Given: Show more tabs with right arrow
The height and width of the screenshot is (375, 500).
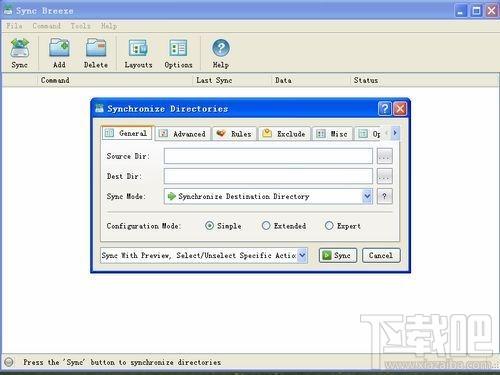Looking at the screenshot, I should [395, 133].
